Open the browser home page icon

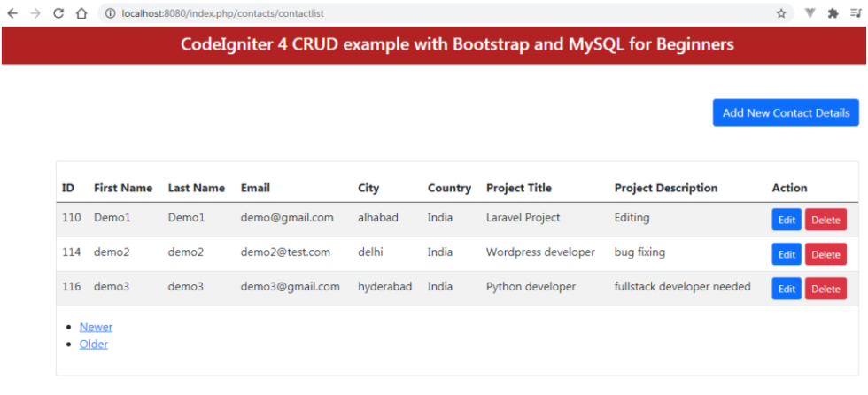coord(81,13)
